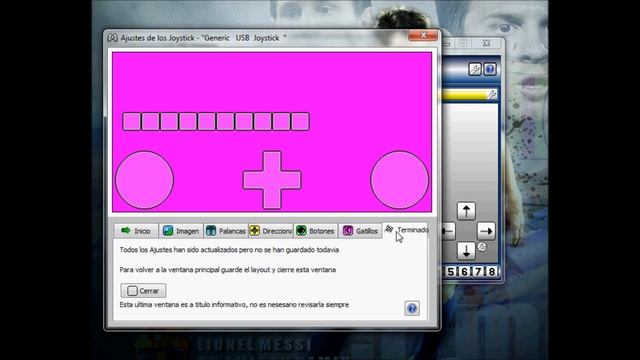Click the D-pad cross on the layout
This screenshot has height=360, width=640.
tap(272, 180)
